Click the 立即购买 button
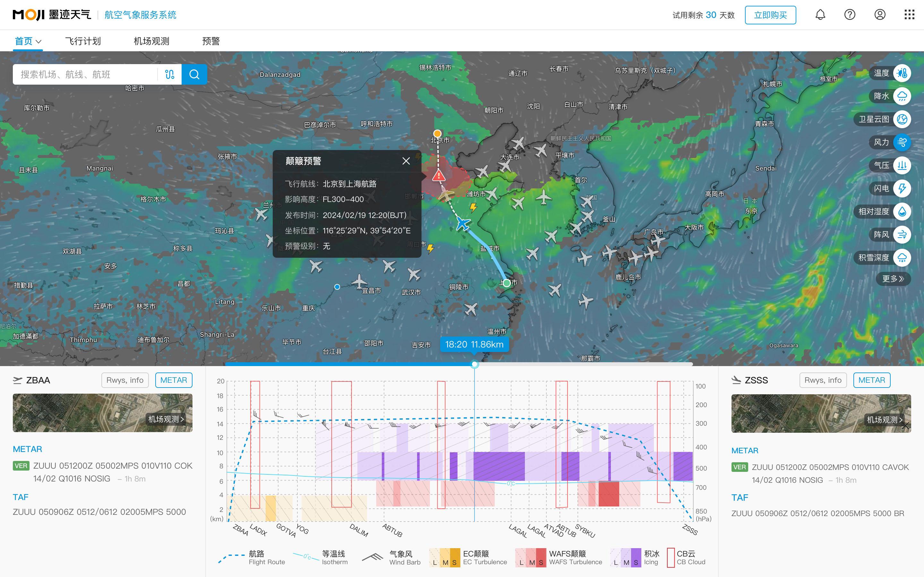This screenshot has height=577, width=924. pos(770,15)
